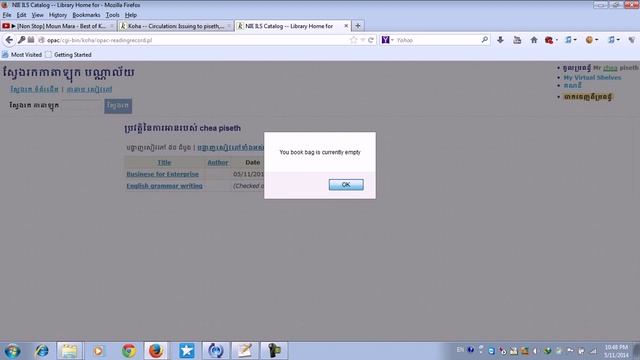640x360 pixels.
Task: Open the Edit menu
Action: tap(21, 15)
